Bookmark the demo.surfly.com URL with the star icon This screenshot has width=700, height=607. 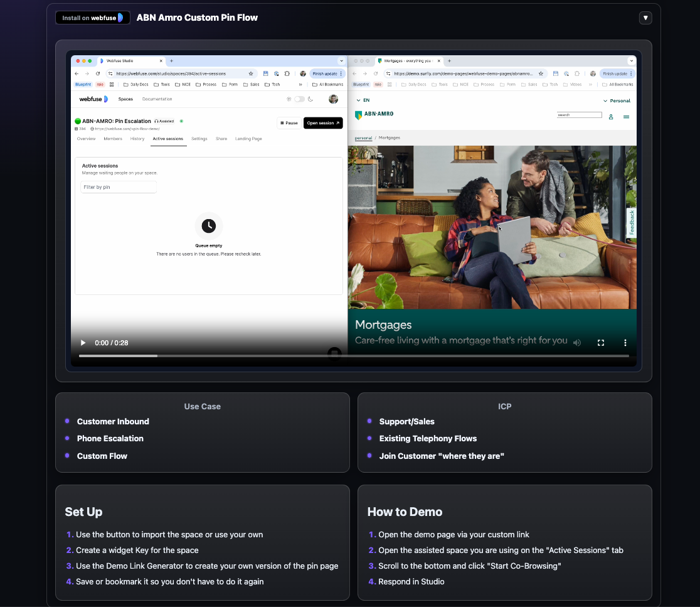541,73
